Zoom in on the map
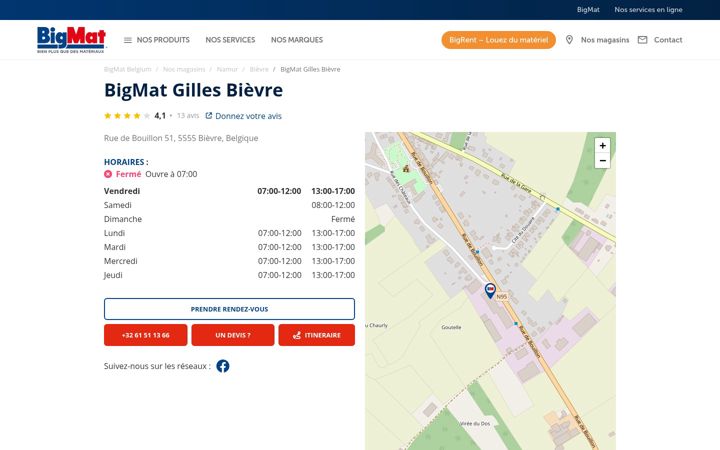 coord(602,146)
